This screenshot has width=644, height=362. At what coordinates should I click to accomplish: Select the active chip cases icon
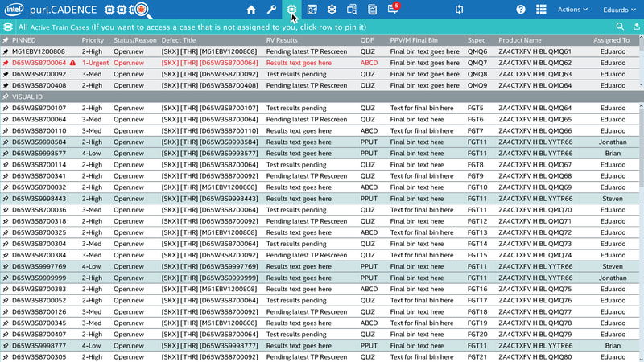click(x=291, y=10)
